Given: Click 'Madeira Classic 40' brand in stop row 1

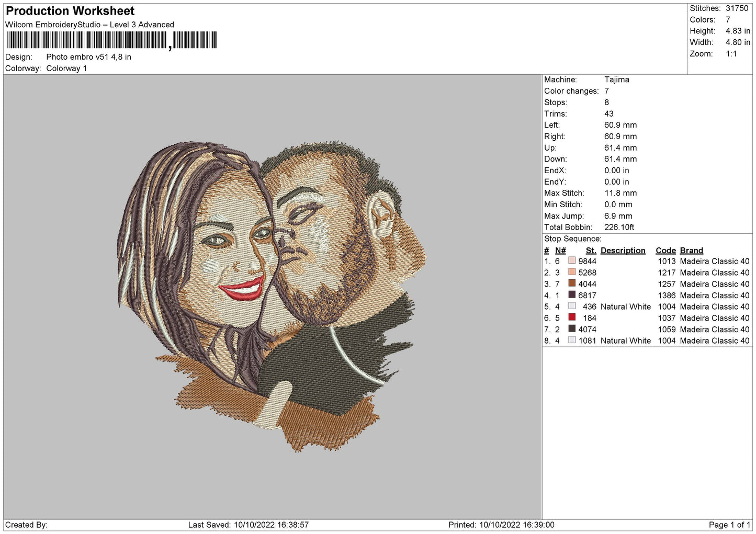Looking at the screenshot, I should (715, 262).
